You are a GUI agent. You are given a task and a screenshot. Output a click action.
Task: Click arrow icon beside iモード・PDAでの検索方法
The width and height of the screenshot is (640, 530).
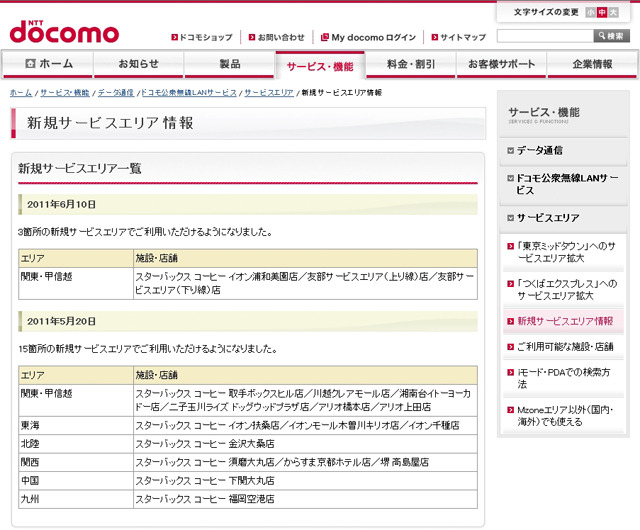(x=510, y=372)
